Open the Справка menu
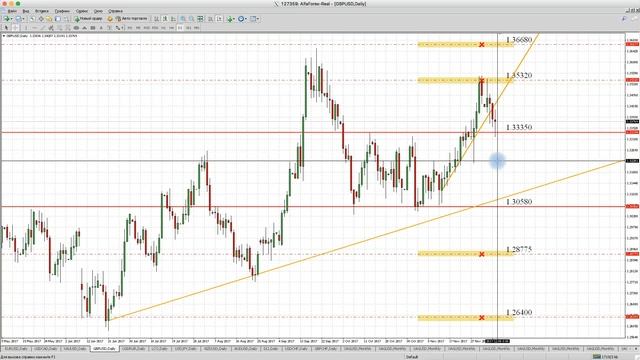 pos(116,11)
